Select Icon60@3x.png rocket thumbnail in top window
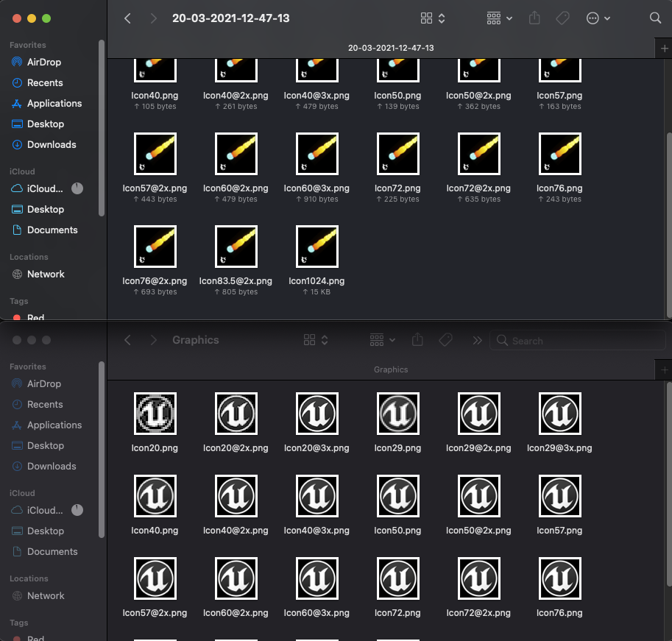The image size is (672, 641). (317, 154)
